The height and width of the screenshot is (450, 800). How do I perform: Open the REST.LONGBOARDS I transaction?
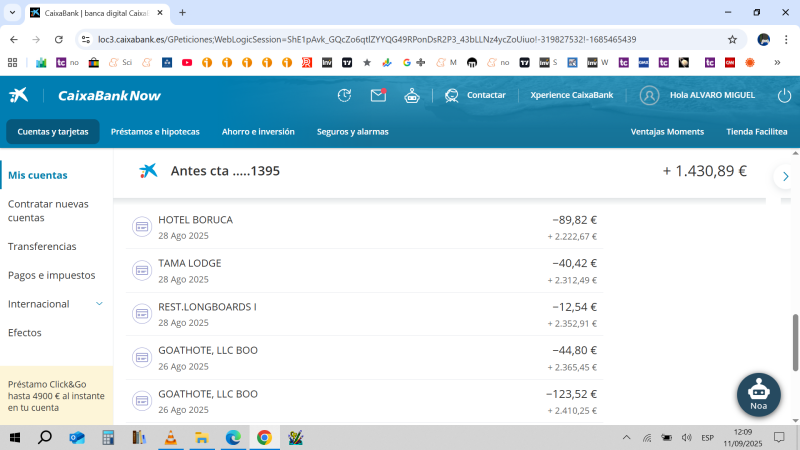point(365,314)
